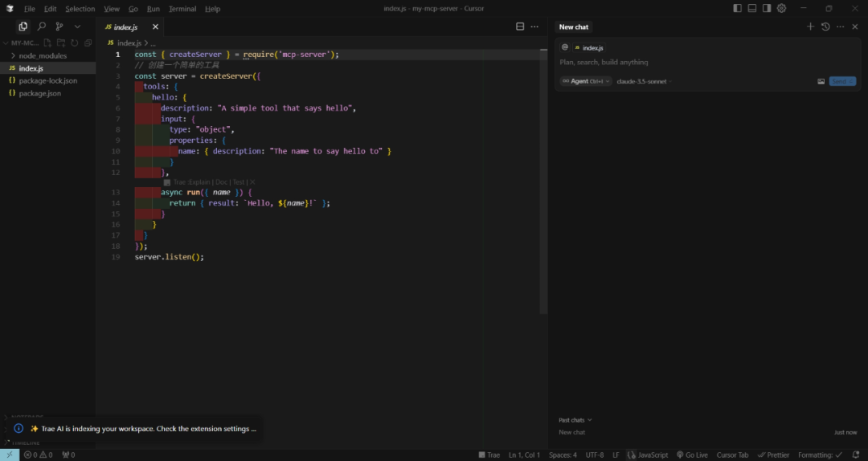Open the claude-3.5-sonnet model dropdown
The height and width of the screenshot is (461, 868).
pos(645,81)
